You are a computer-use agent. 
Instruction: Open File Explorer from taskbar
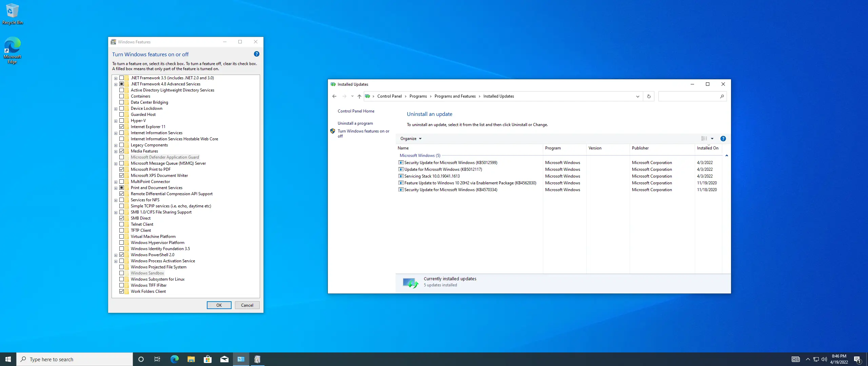(x=191, y=359)
